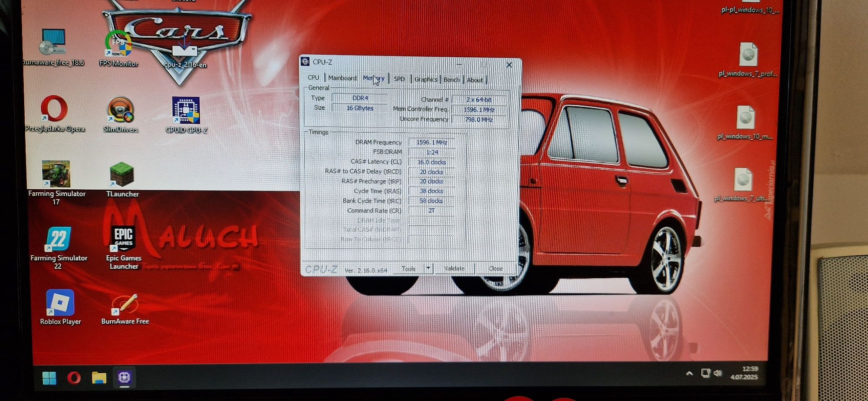The width and height of the screenshot is (868, 401).
Task: Open the network status tray icon
Action: 706,373
